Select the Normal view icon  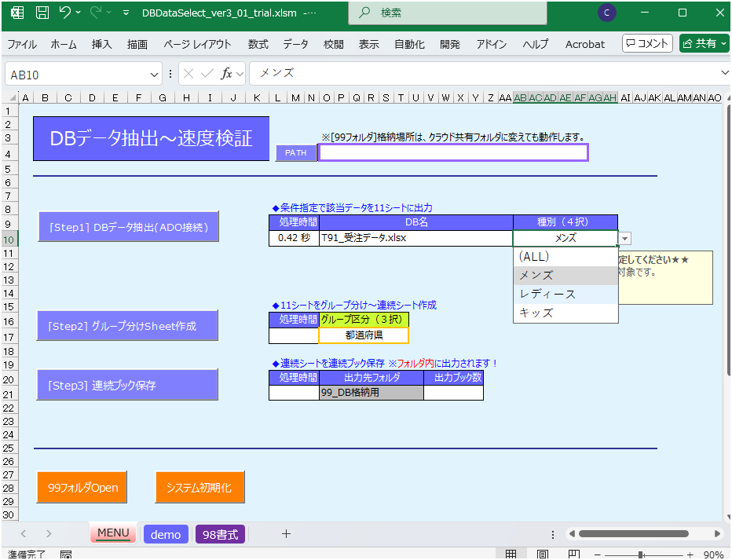point(512,554)
